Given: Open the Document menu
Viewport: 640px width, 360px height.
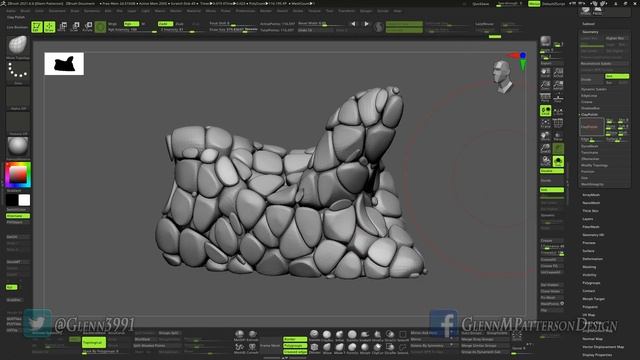Looking at the screenshot, I should (x=57, y=11).
